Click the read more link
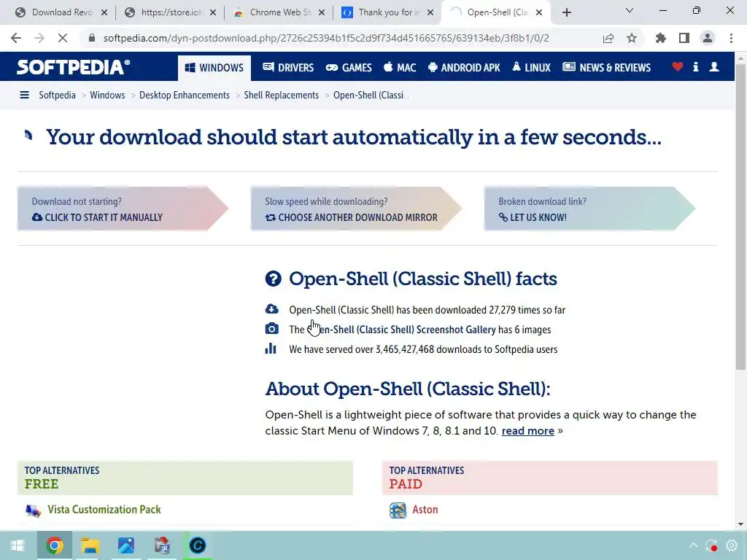 click(528, 431)
